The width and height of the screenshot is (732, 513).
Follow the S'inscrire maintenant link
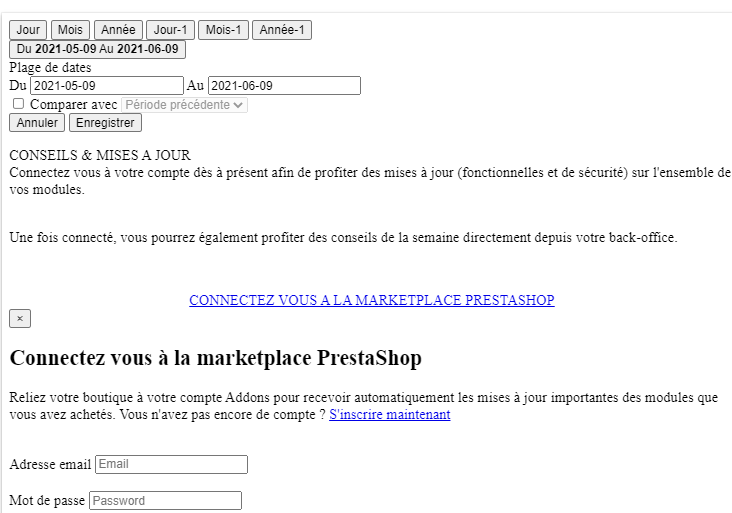tap(390, 415)
